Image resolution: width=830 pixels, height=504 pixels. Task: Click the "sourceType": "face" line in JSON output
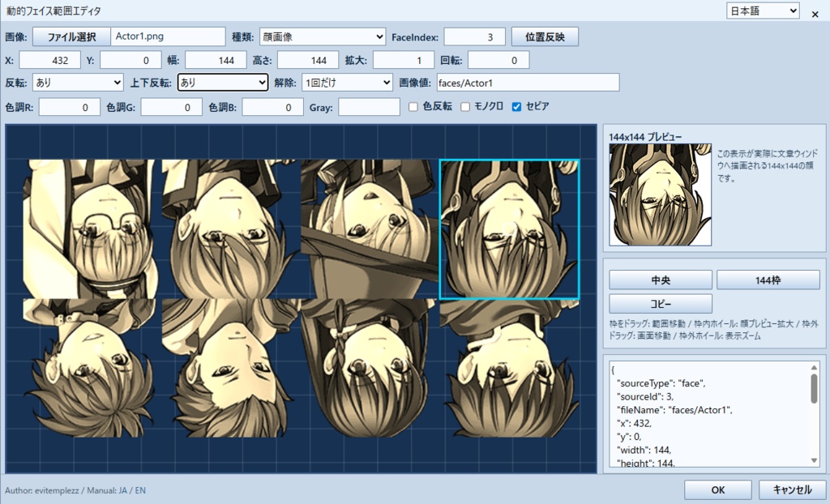point(661,383)
